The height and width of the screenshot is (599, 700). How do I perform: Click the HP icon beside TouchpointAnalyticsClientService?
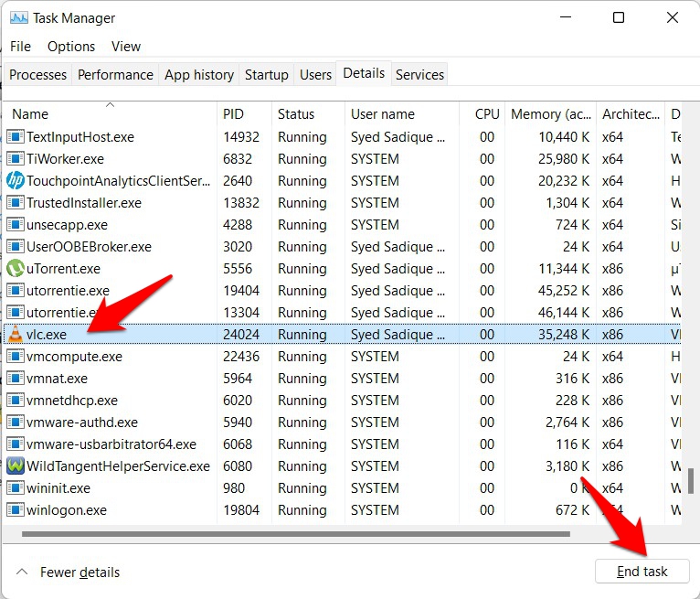[x=15, y=181]
